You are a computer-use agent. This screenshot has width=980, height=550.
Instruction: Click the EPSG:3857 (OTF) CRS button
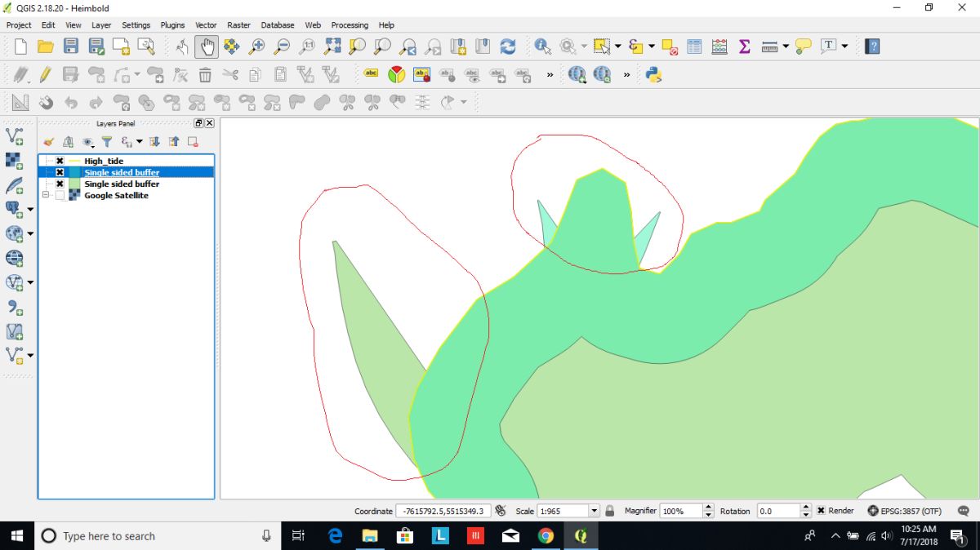tap(903, 511)
